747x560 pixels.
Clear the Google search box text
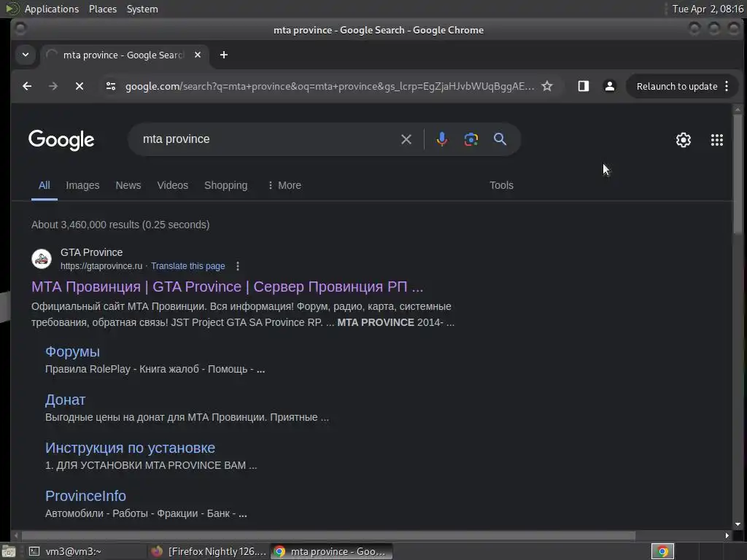click(x=406, y=139)
